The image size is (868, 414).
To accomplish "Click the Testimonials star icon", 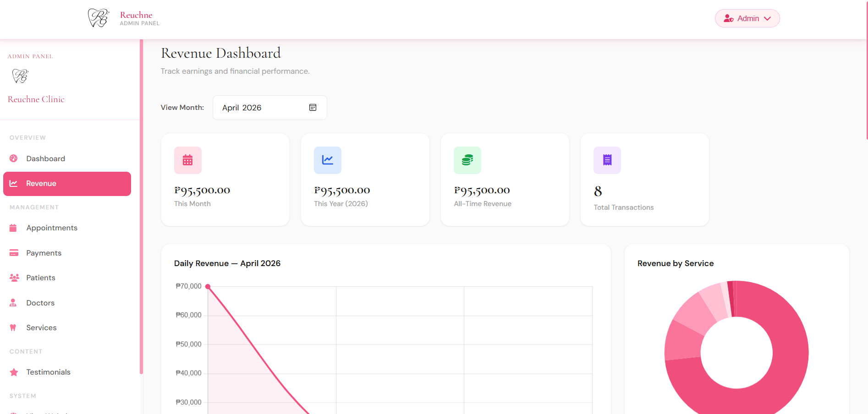I will point(14,372).
